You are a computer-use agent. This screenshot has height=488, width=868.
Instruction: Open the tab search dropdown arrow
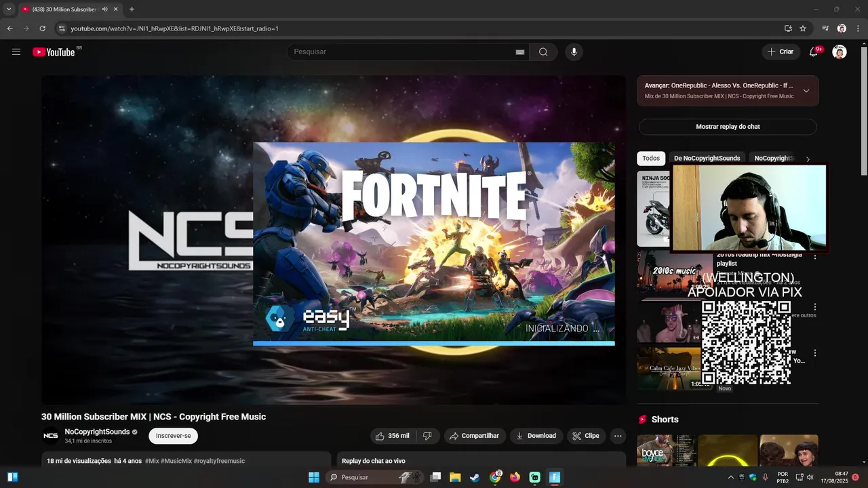(x=9, y=9)
